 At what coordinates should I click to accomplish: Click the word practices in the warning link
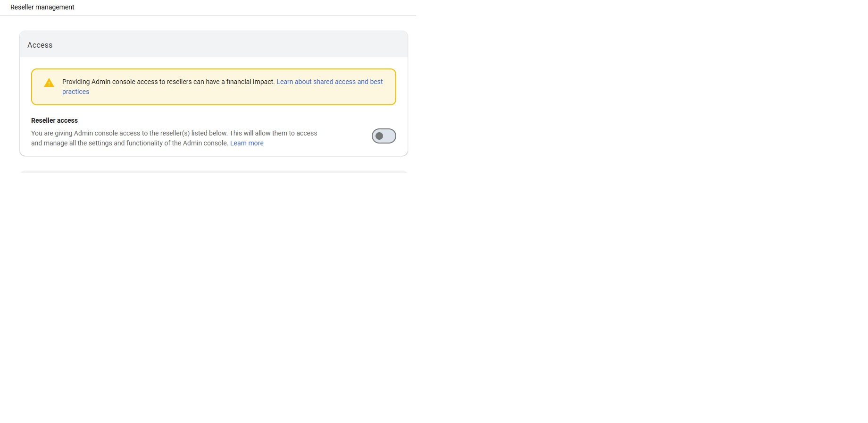[x=75, y=92]
